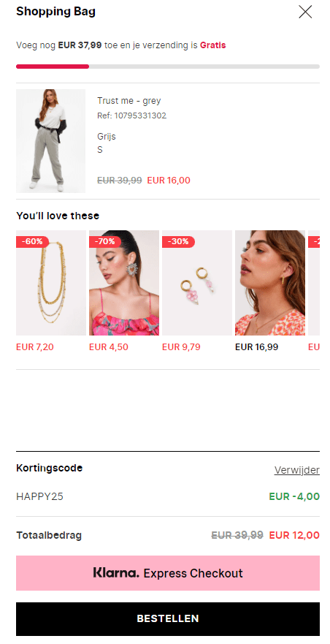Close the Shopping Bag panel

tap(305, 12)
